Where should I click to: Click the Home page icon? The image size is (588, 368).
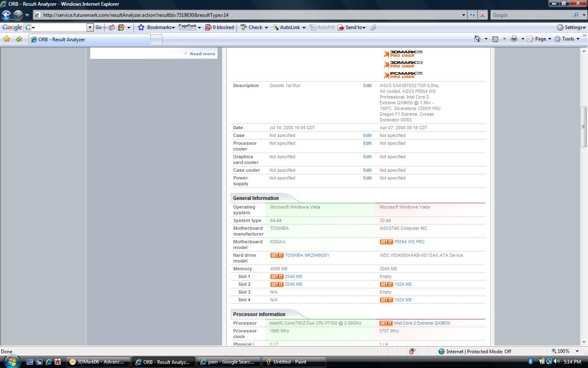click(x=477, y=39)
